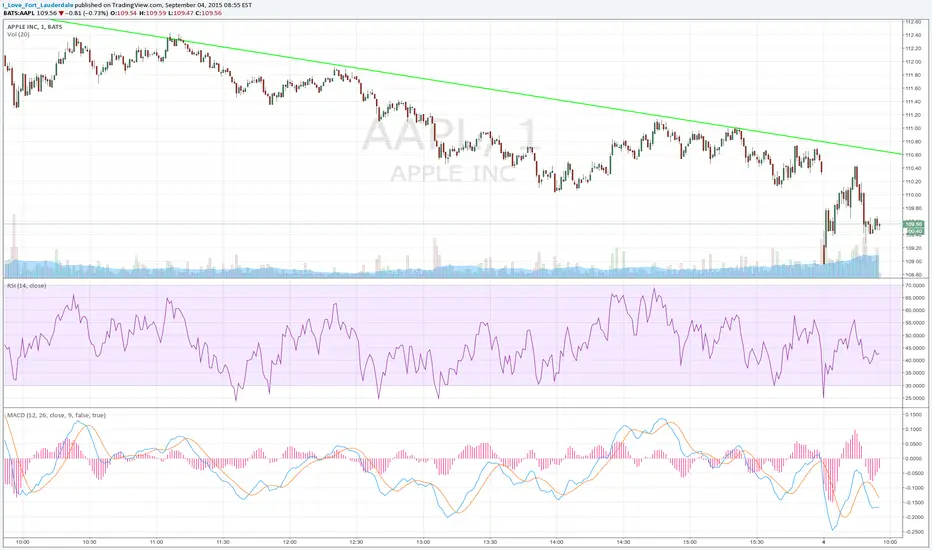
Task: Click the 15:30 time axis label
Action: tap(757, 542)
